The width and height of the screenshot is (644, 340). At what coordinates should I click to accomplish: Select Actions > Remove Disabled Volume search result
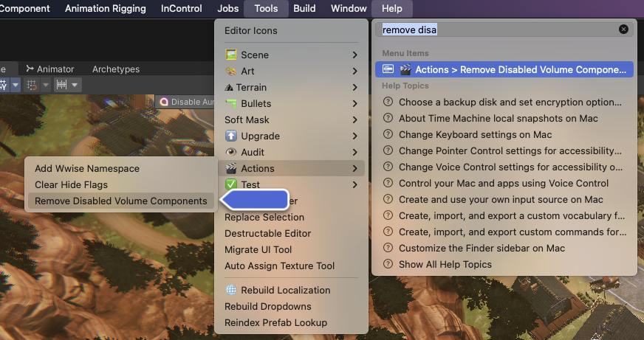coord(504,69)
